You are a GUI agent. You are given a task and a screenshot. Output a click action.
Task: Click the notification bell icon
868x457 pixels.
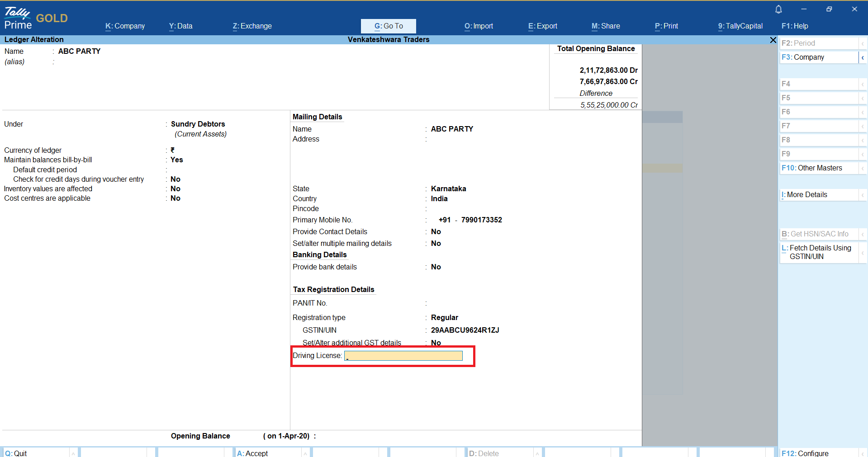778,9
